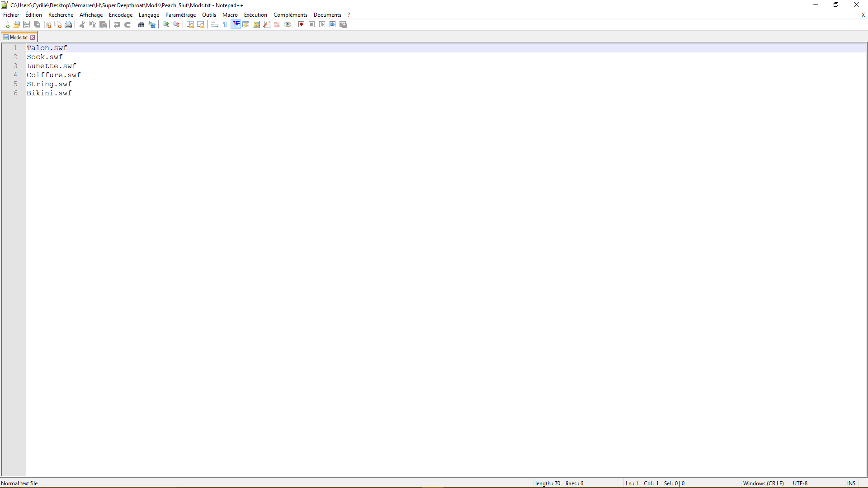Close the Mods.txt tab with red X
This screenshot has height=488, width=868.
[x=33, y=38]
